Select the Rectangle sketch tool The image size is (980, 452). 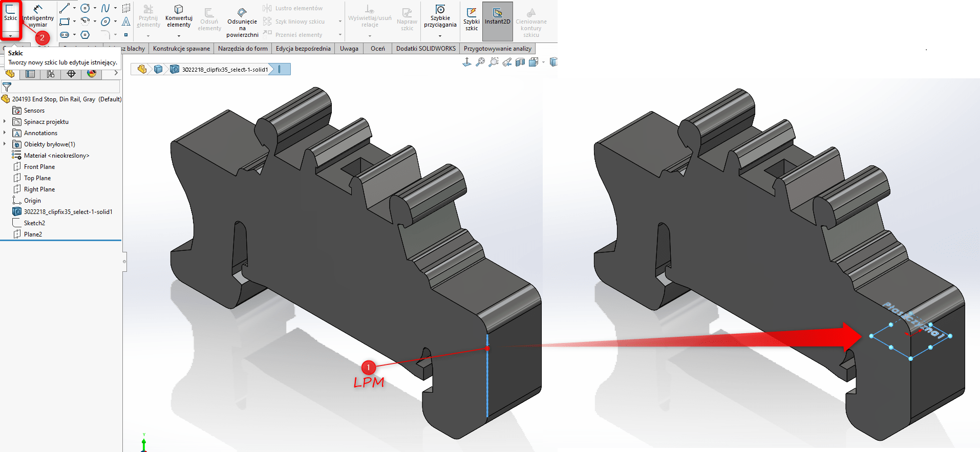64,21
